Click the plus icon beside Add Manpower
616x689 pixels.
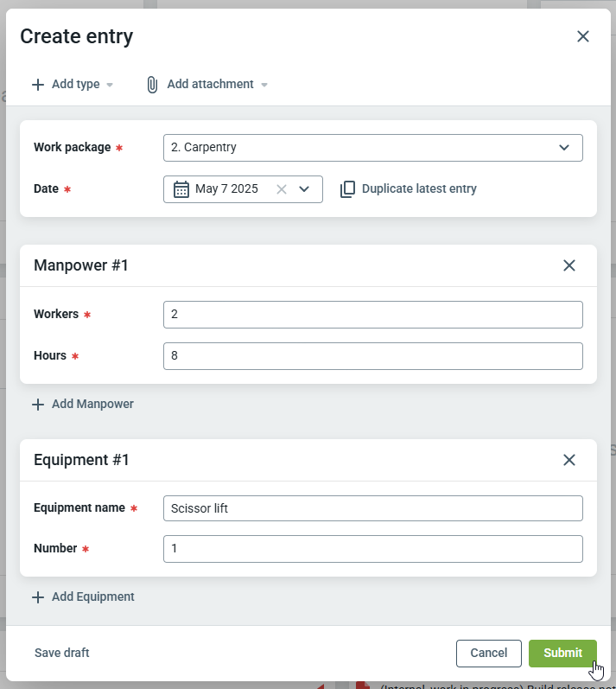tap(38, 405)
